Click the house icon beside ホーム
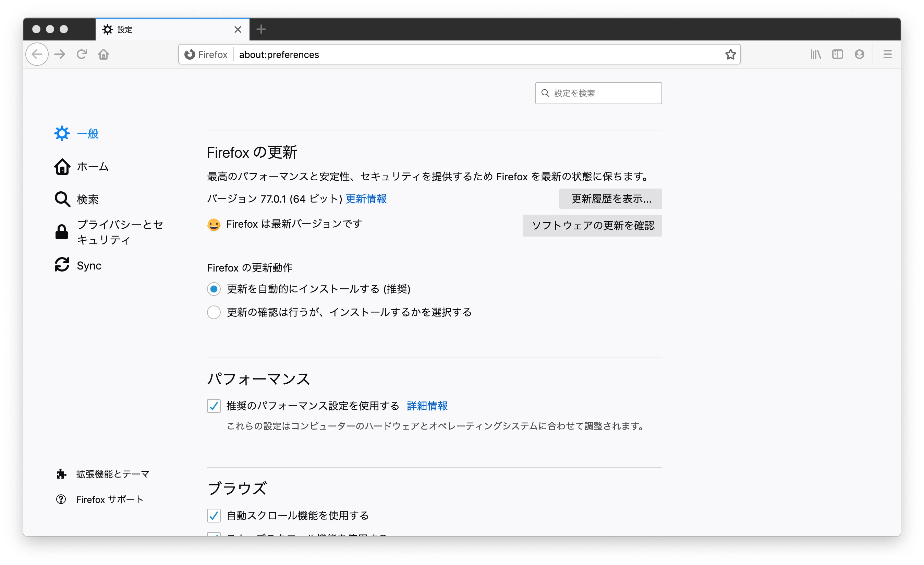Image resolution: width=924 pixels, height=565 pixels. coord(62,167)
